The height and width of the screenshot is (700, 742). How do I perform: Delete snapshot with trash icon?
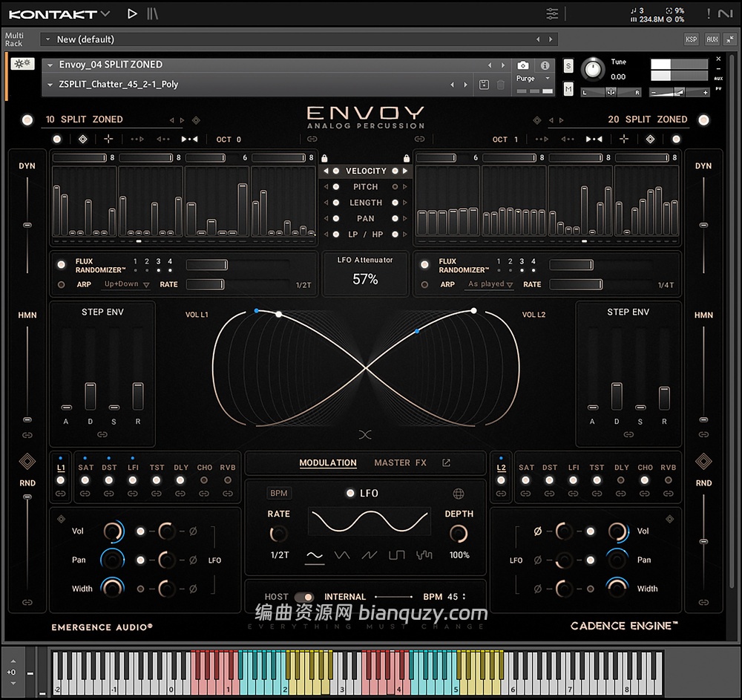[x=501, y=85]
